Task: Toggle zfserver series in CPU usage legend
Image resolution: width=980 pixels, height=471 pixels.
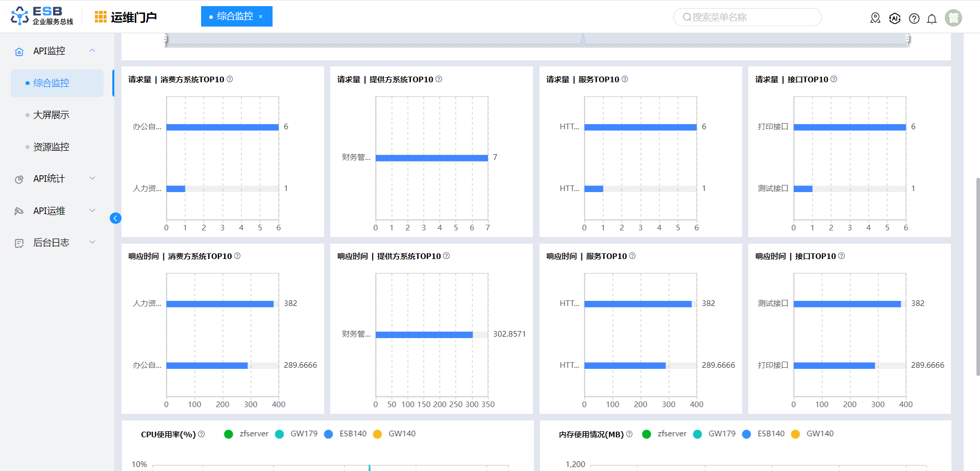Action: [246, 434]
